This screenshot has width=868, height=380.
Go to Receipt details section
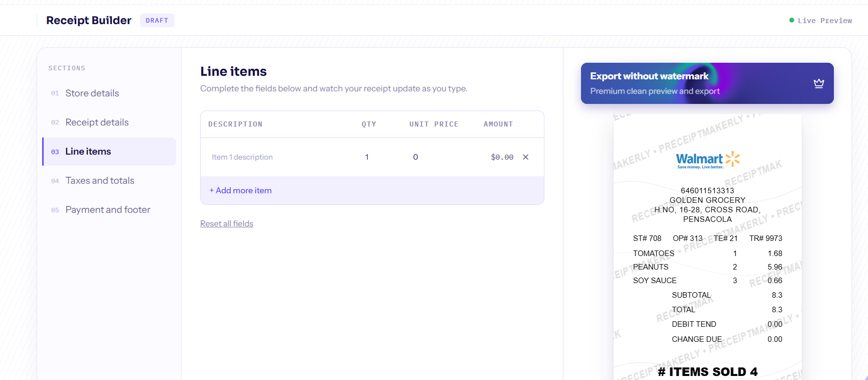coord(109,122)
